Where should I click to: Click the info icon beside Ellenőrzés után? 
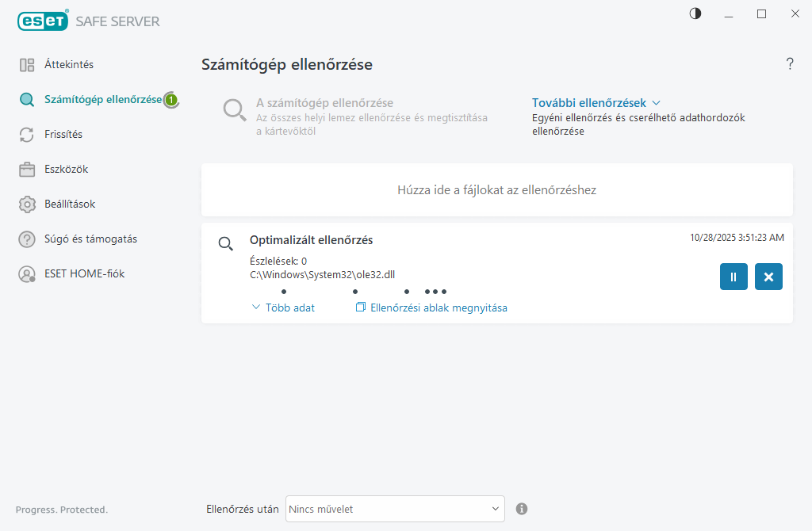point(522,509)
